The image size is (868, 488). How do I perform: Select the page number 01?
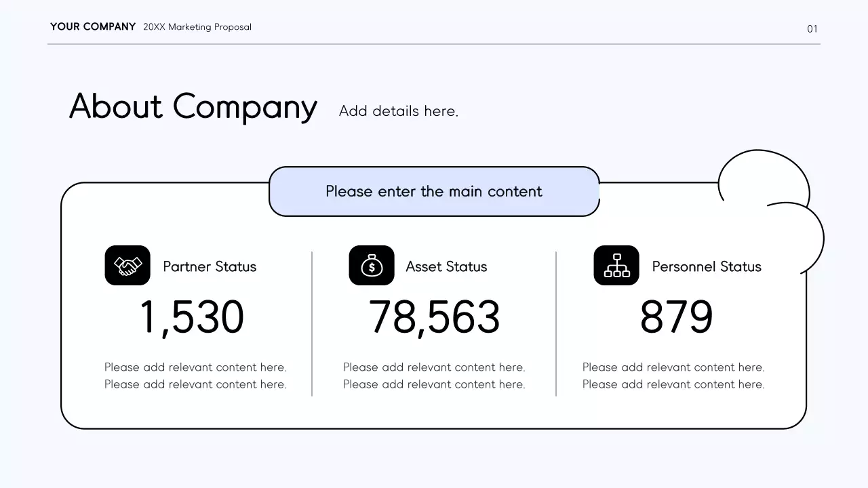coord(812,28)
